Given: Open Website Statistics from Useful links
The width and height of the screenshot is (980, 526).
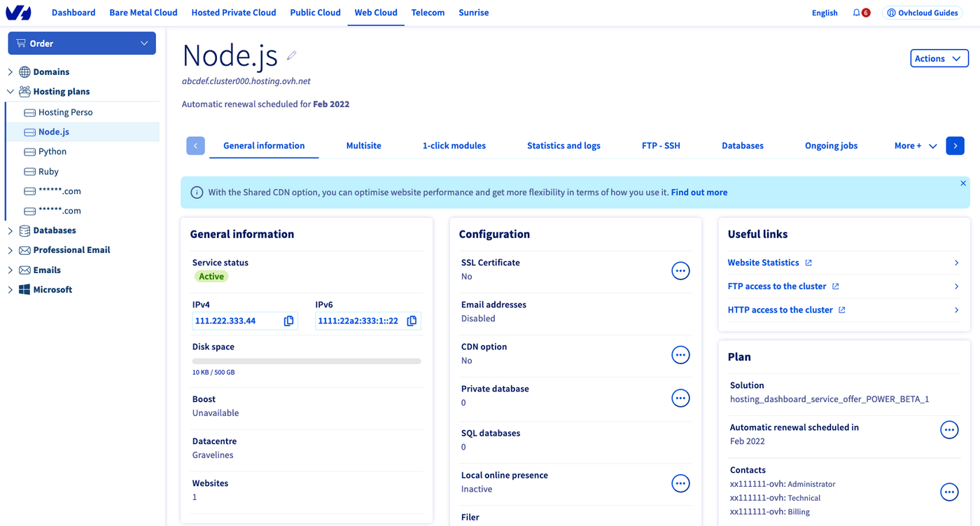Looking at the screenshot, I should coord(763,262).
